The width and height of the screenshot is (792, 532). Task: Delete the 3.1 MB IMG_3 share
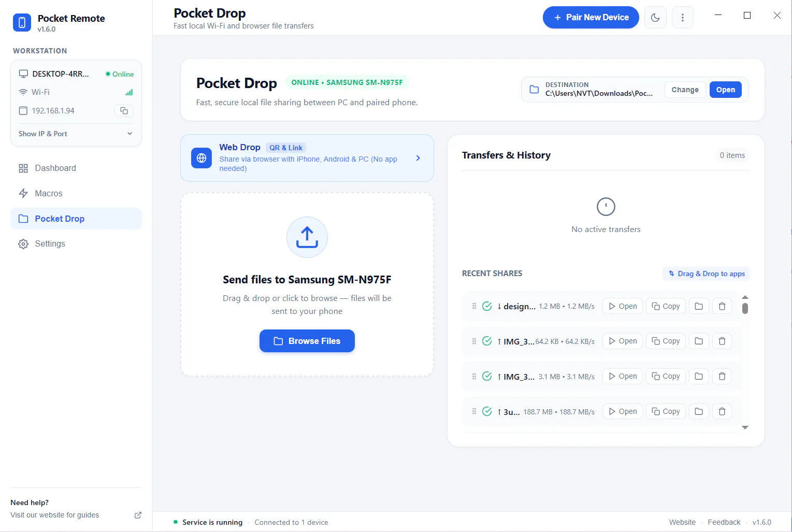click(722, 376)
